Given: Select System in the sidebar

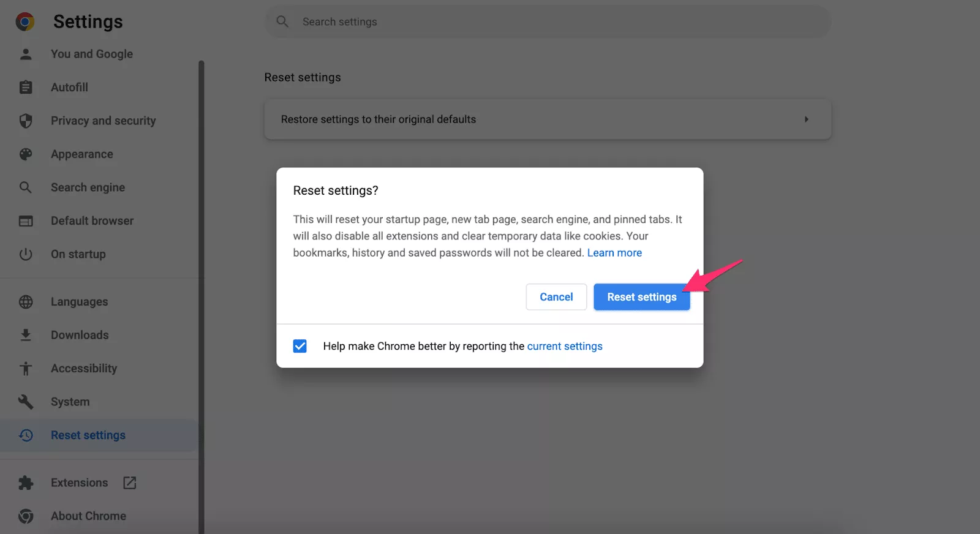Looking at the screenshot, I should 70,402.
